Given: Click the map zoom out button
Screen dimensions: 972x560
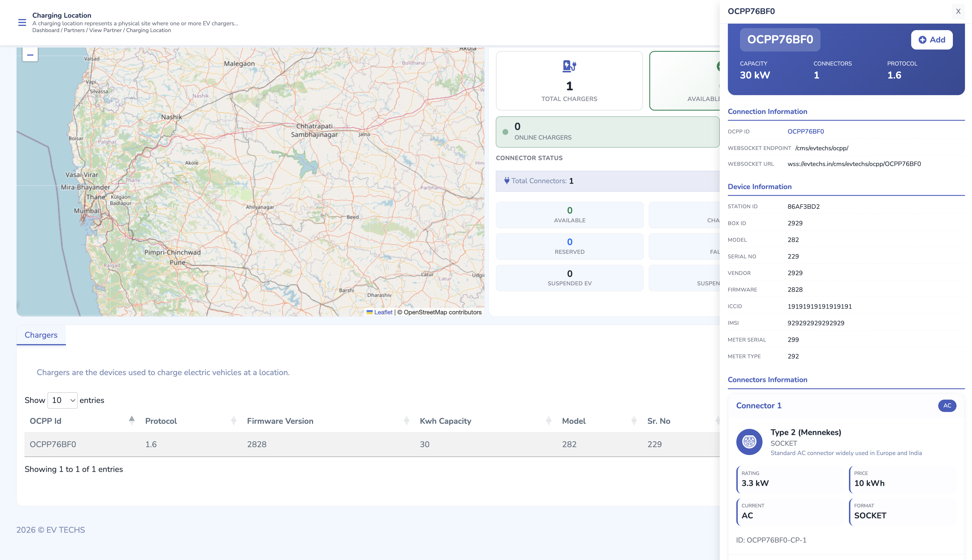Looking at the screenshot, I should [x=30, y=55].
